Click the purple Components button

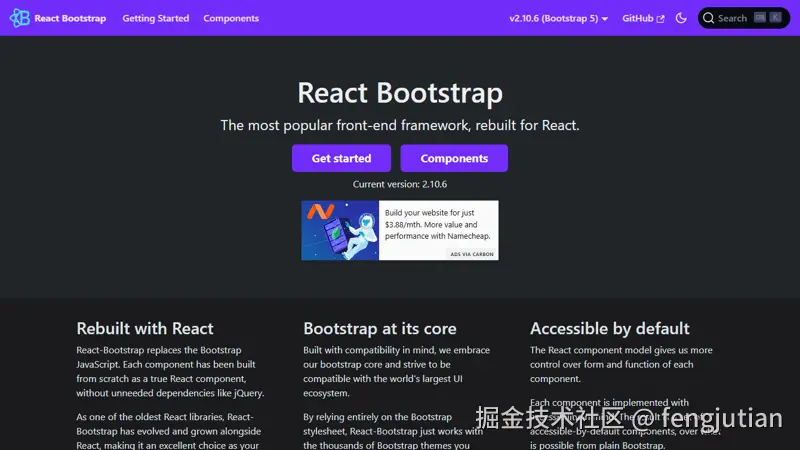(454, 158)
